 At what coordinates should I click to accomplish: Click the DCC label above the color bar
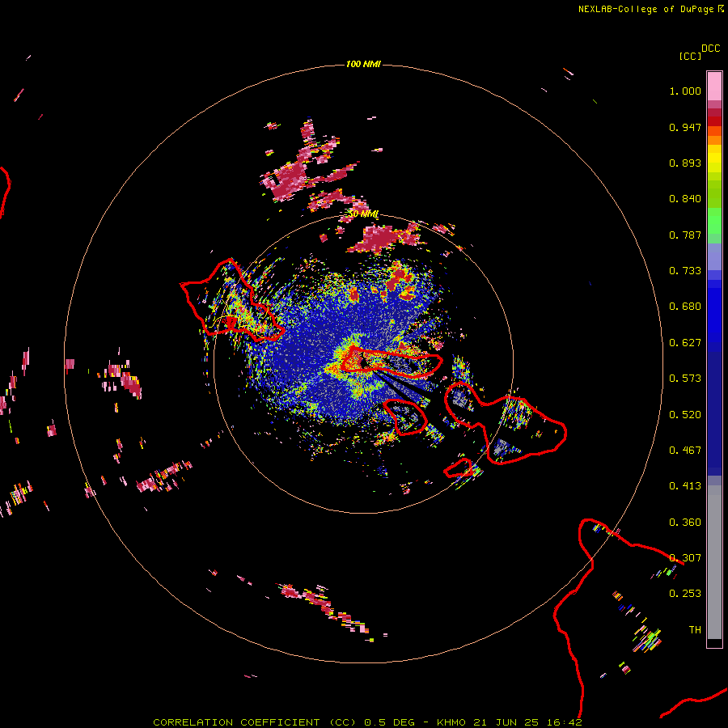click(x=710, y=49)
